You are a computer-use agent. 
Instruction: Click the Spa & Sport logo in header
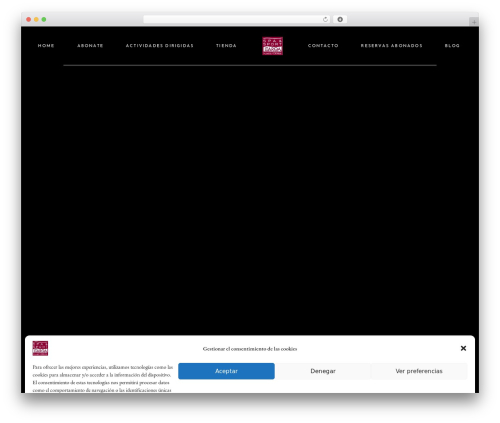tap(272, 46)
